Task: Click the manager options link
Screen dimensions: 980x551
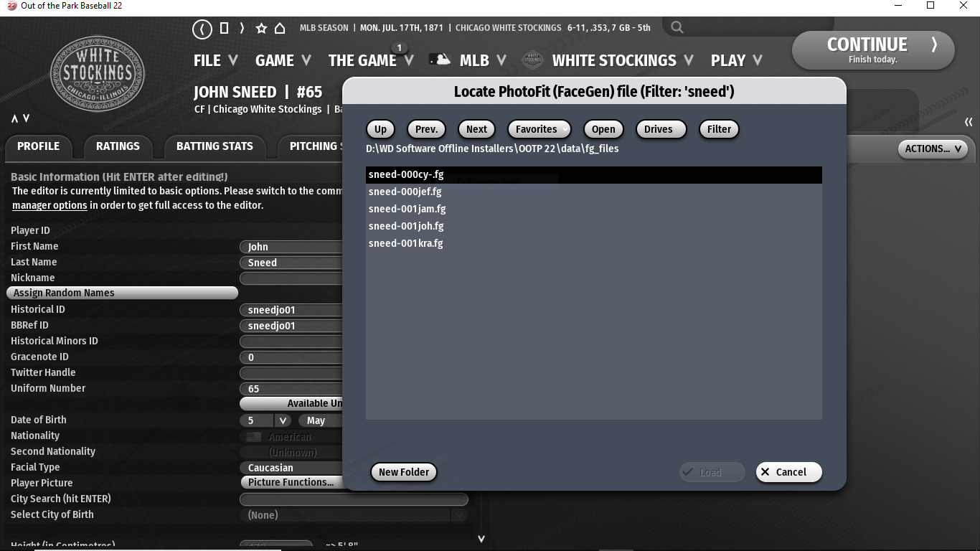Action: (x=50, y=205)
